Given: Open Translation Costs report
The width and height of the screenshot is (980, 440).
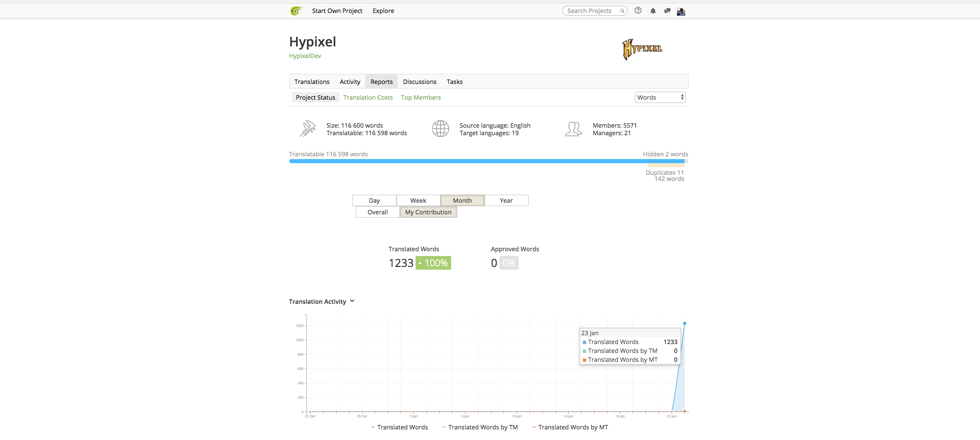Looking at the screenshot, I should point(367,98).
